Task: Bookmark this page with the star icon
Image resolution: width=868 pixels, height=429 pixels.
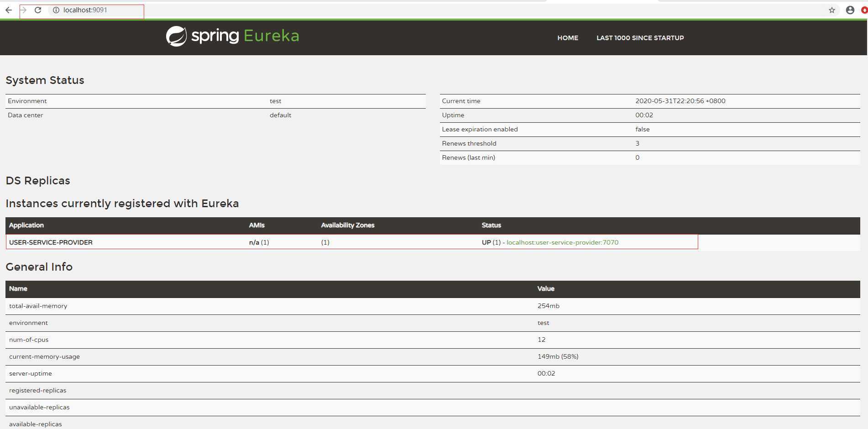Action: pyautogui.click(x=831, y=10)
